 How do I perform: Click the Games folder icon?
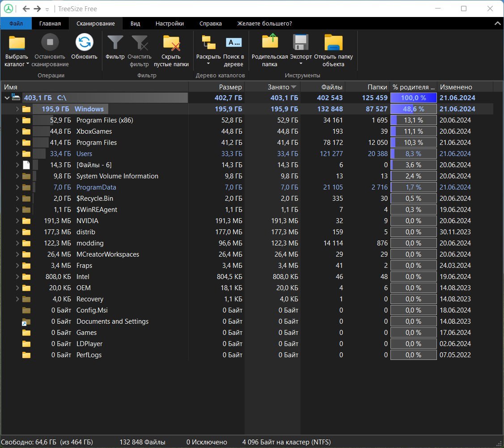(x=26, y=333)
